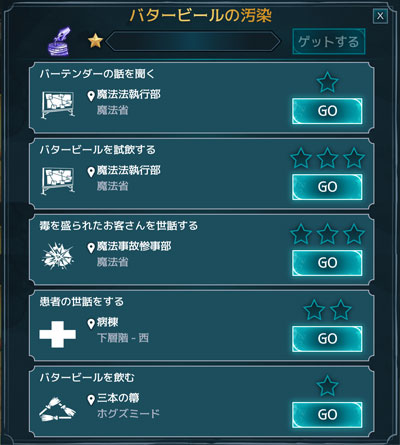Click the single star above first GO button
This screenshot has height=445, width=400.
[x=327, y=82]
